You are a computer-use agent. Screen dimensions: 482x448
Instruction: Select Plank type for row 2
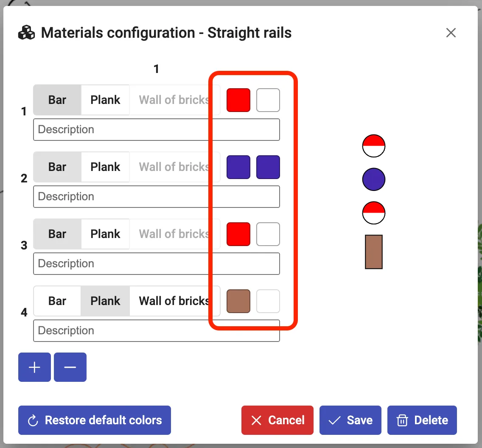pos(105,167)
